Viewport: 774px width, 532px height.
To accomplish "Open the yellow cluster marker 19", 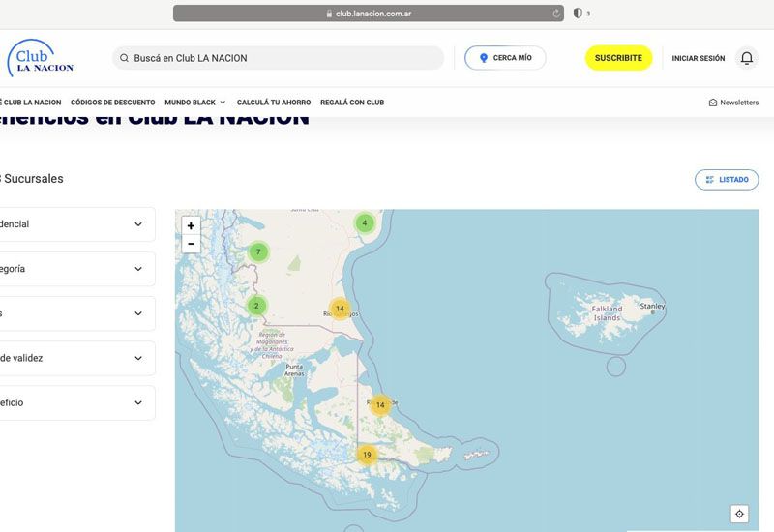I will click(368, 455).
